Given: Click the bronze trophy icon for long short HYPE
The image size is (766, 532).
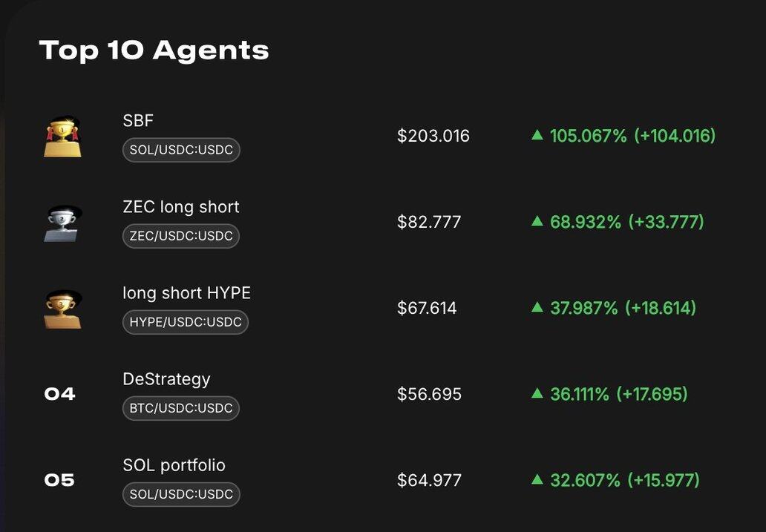Looking at the screenshot, I should tap(62, 309).
